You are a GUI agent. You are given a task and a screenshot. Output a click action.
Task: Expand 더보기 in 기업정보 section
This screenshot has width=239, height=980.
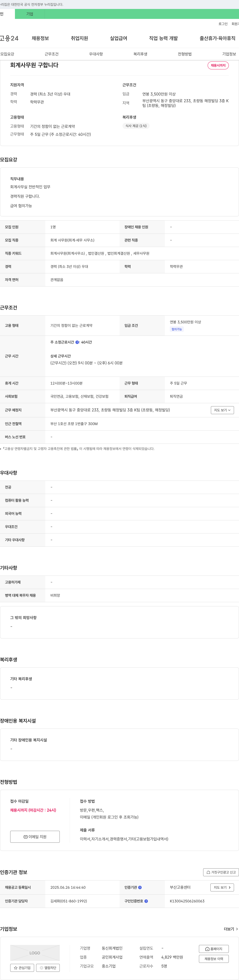[x=231, y=929]
